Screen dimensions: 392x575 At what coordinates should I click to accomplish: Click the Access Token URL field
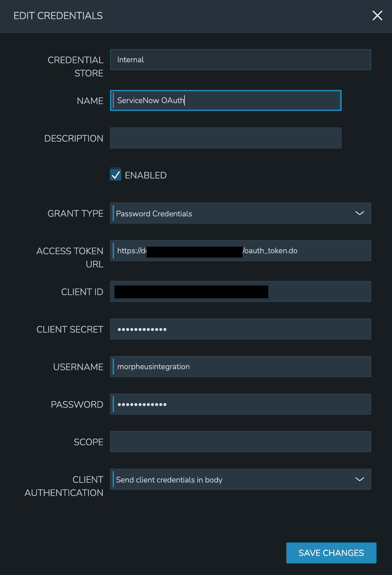tap(240, 250)
